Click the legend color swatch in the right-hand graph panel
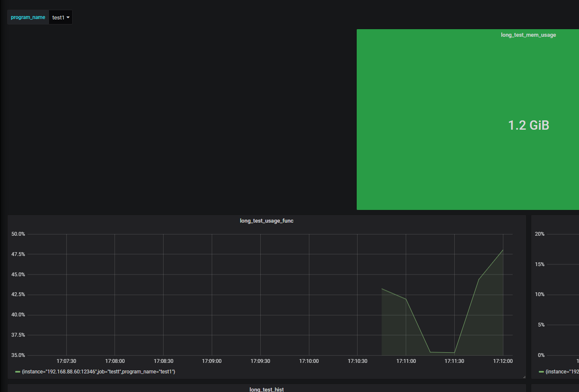This screenshot has width=579, height=392. coord(541,372)
